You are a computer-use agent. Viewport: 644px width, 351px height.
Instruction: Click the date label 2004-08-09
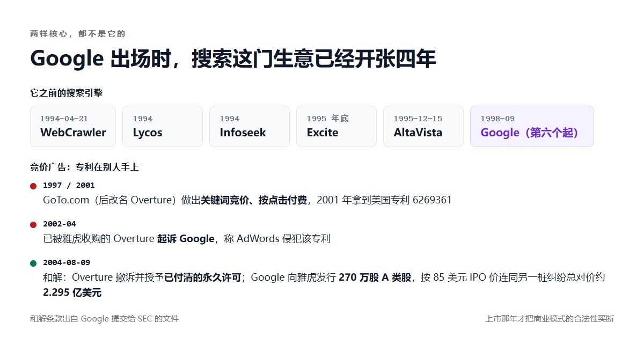tap(67, 262)
